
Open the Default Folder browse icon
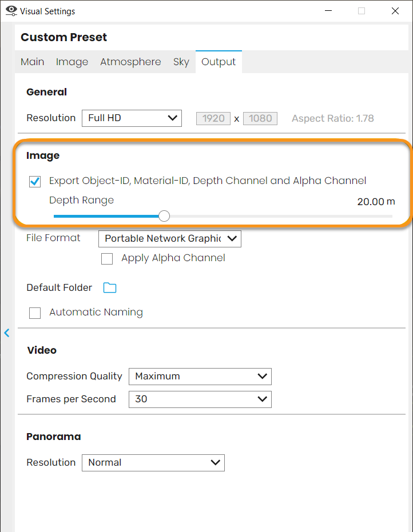[x=110, y=288]
